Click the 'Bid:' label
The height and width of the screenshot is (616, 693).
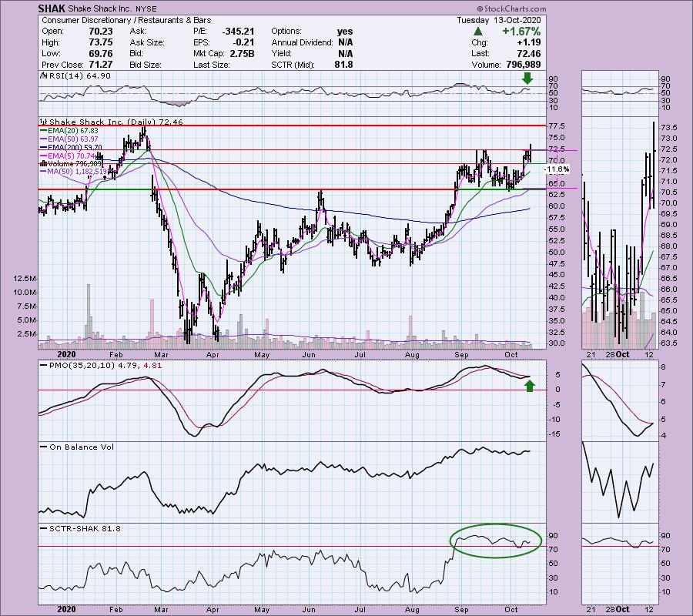click(x=136, y=53)
